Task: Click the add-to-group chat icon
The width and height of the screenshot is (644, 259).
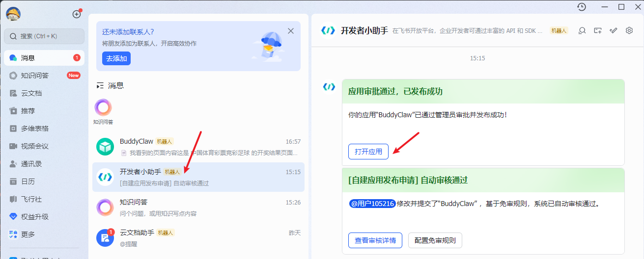Action: [x=598, y=30]
